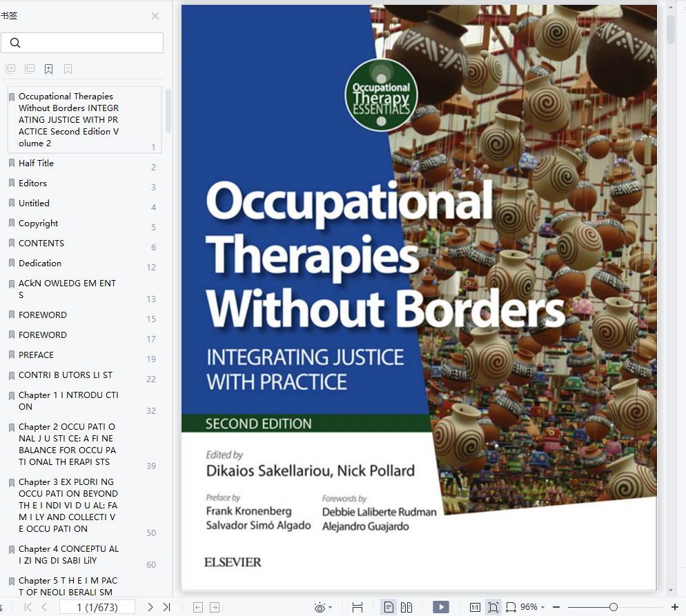Start the slideshow play button
This screenshot has width=686, height=616.
[441, 607]
